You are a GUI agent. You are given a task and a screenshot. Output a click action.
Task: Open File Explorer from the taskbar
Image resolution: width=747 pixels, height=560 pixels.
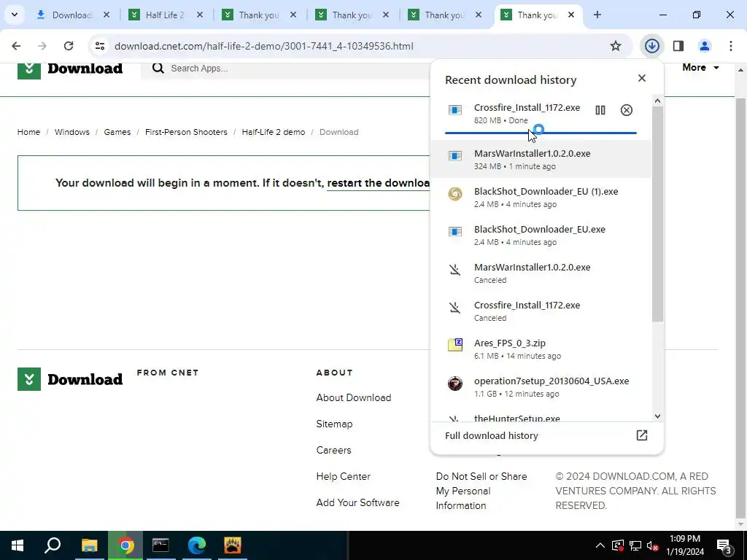coord(90,545)
